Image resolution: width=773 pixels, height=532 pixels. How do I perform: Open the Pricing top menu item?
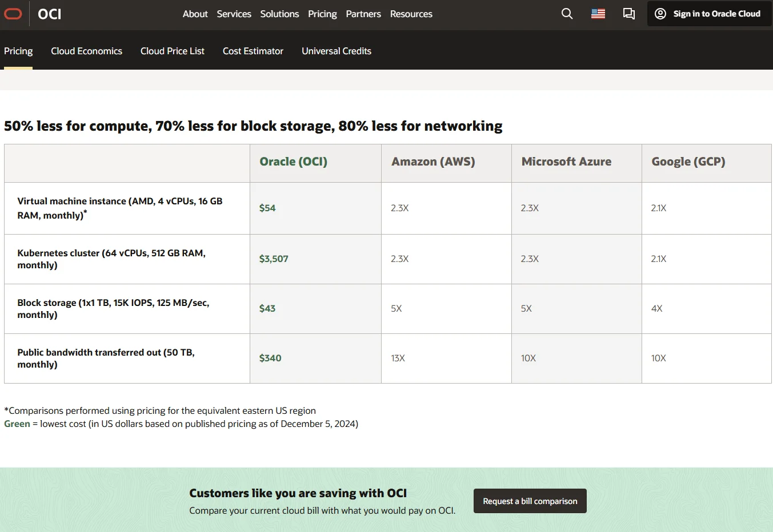[x=322, y=14]
